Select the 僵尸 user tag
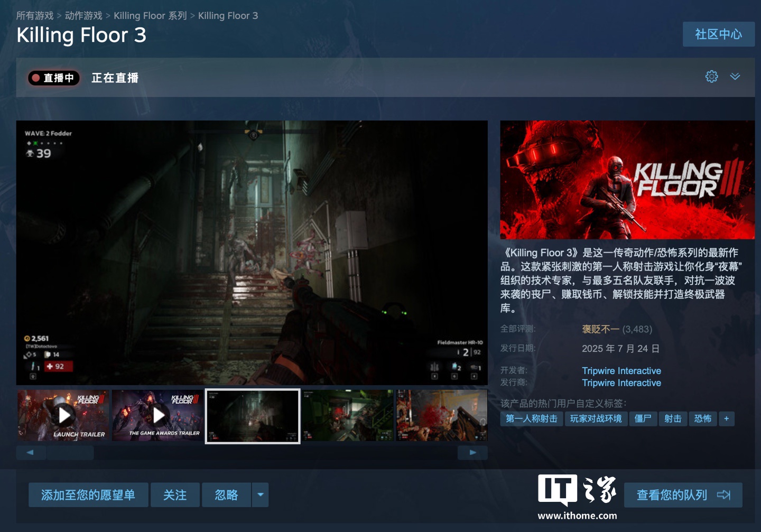 click(643, 418)
